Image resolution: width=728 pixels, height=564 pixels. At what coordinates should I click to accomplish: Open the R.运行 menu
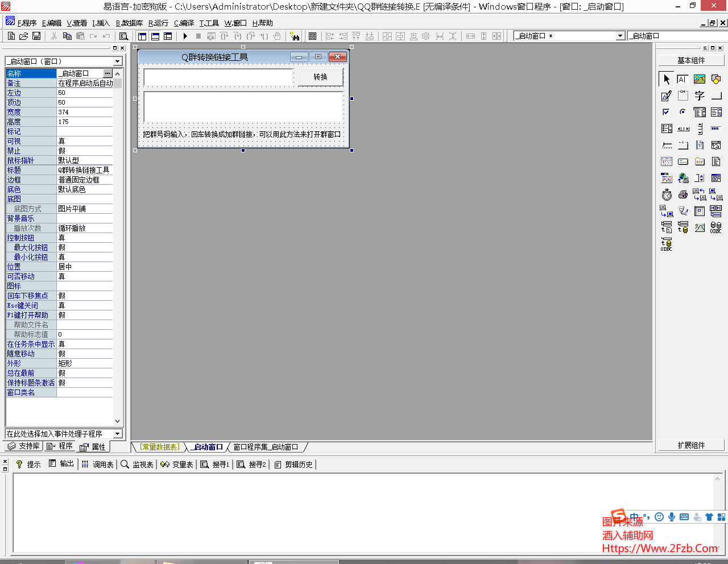(158, 23)
